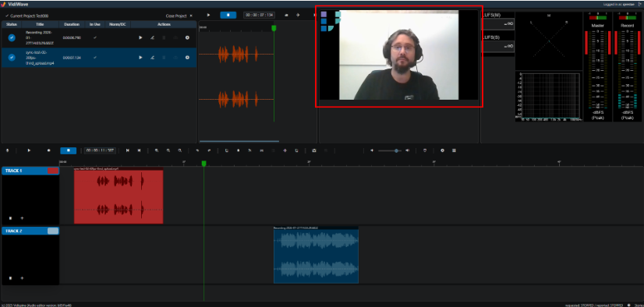Edit the first Recording entry with pencil icon
Viewport: 644px width, 307px height.
click(x=152, y=37)
